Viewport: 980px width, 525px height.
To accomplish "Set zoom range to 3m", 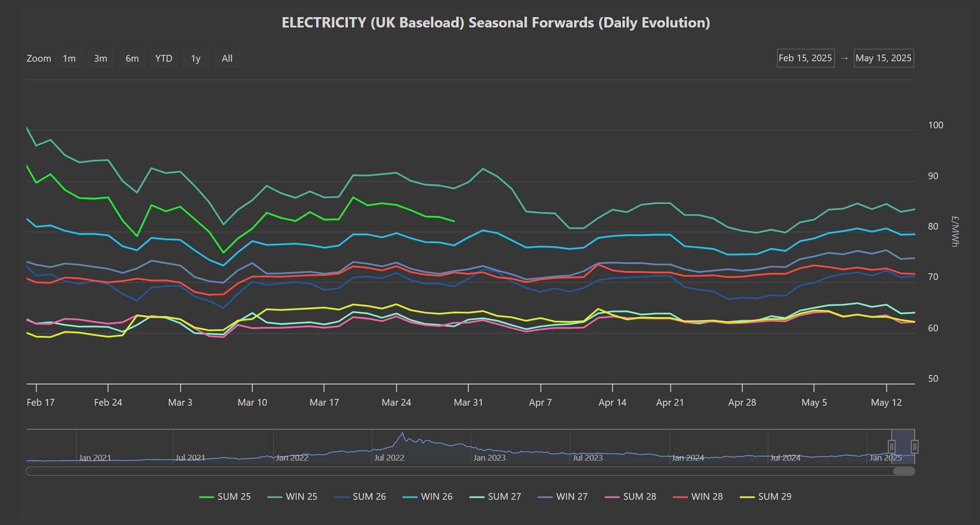I will (x=101, y=59).
